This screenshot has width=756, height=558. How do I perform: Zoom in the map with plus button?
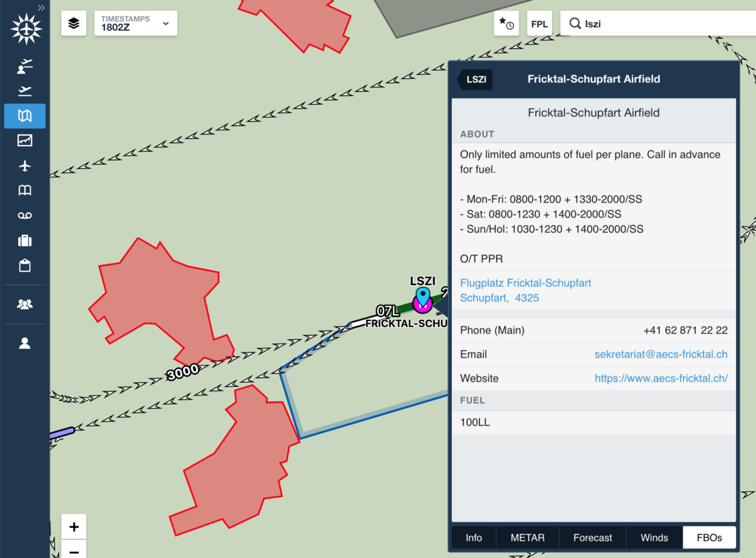coord(74,526)
